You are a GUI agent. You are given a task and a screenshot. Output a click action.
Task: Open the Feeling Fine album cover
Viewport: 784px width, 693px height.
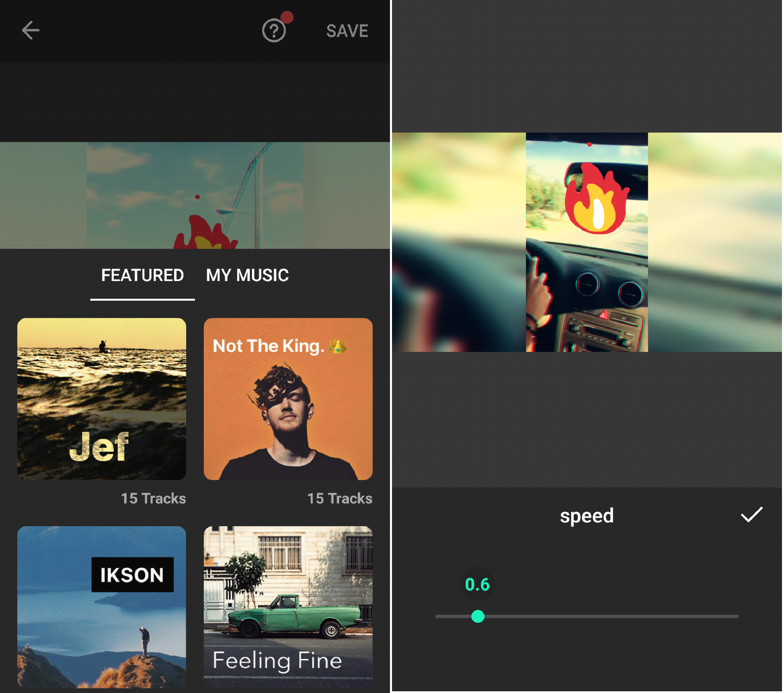tap(288, 607)
